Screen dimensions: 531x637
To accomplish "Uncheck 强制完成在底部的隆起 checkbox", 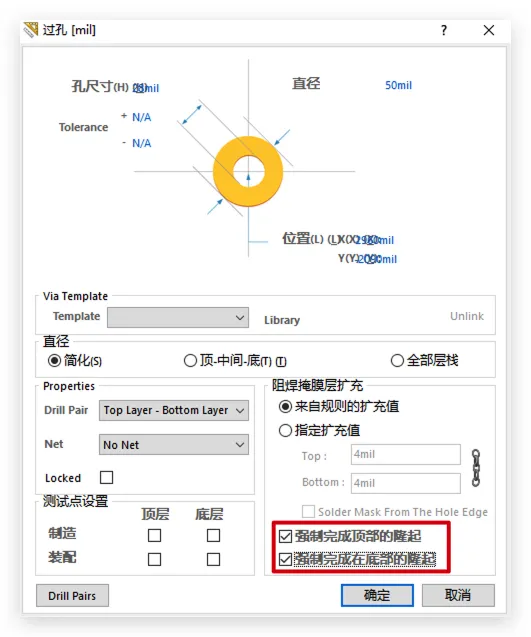I will 285,559.
